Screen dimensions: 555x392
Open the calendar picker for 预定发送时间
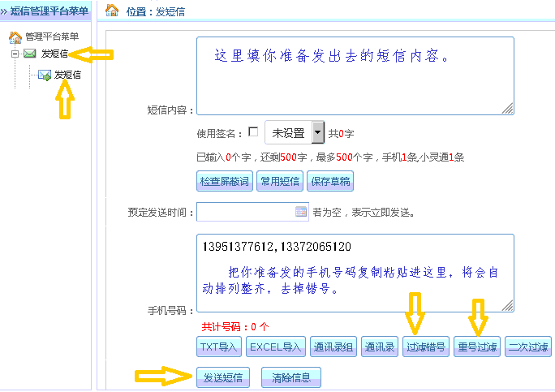pyautogui.click(x=301, y=212)
